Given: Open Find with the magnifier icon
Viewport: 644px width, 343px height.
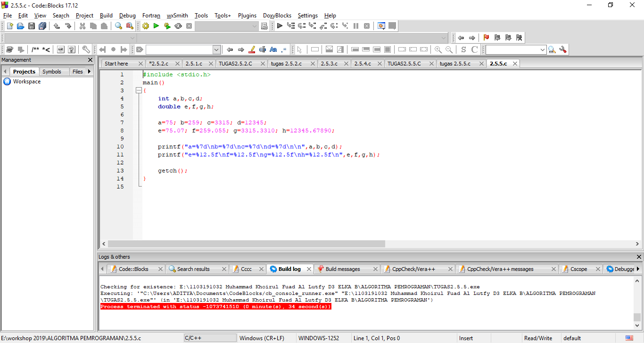Looking at the screenshot, I should [119, 26].
